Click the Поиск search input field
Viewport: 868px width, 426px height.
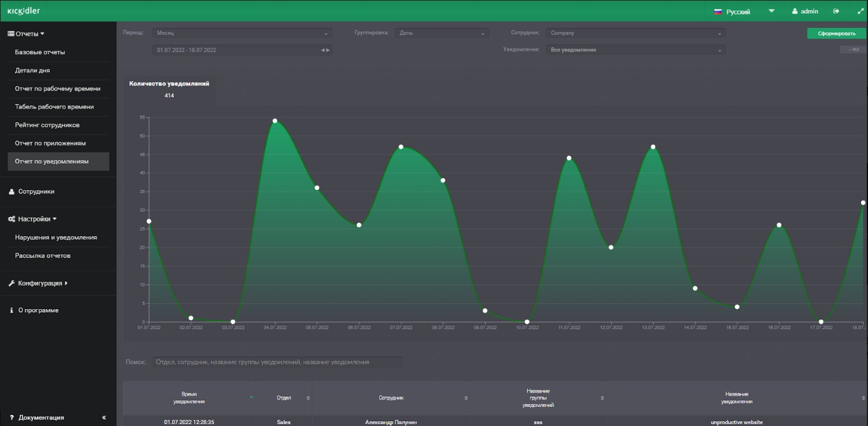tap(277, 362)
